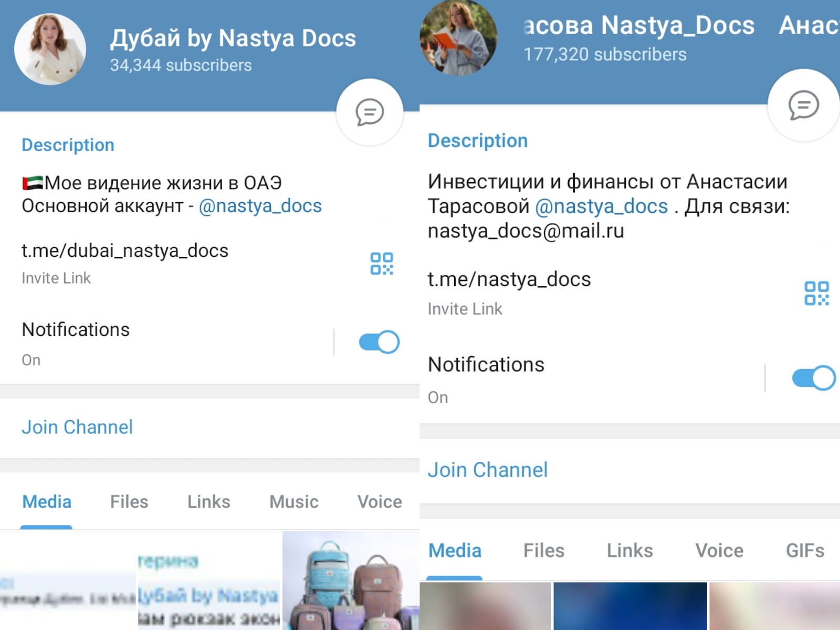The width and height of the screenshot is (840, 630).
Task: Tap invite link t.me/dubai_nastya_docs
Action: (125, 251)
